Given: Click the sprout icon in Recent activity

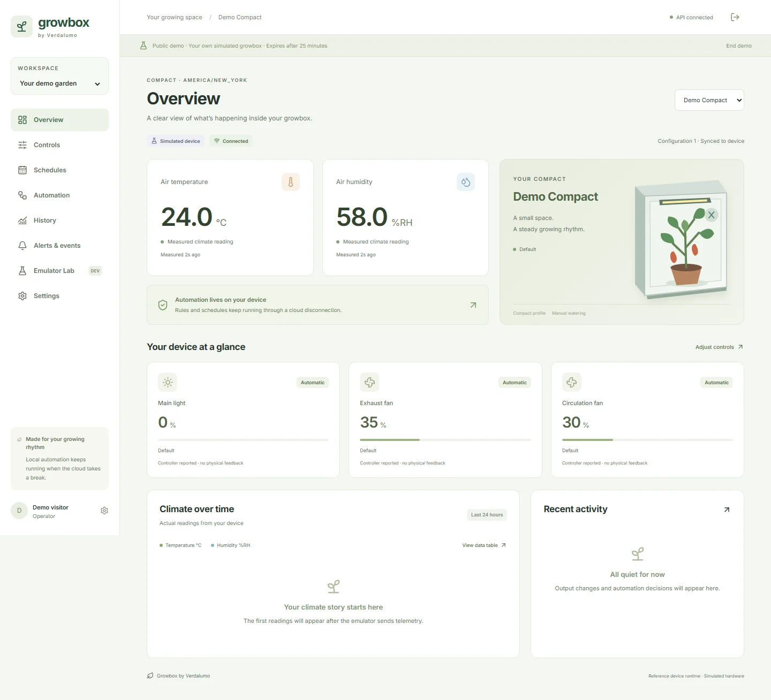Looking at the screenshot, I should coord(637,554).
